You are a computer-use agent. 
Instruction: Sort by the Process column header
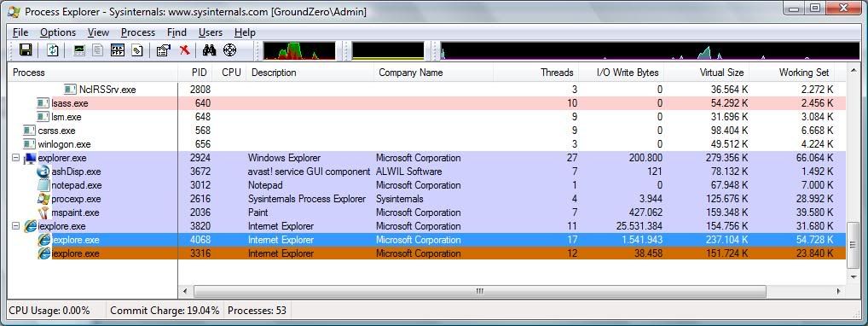click(93, 73)
